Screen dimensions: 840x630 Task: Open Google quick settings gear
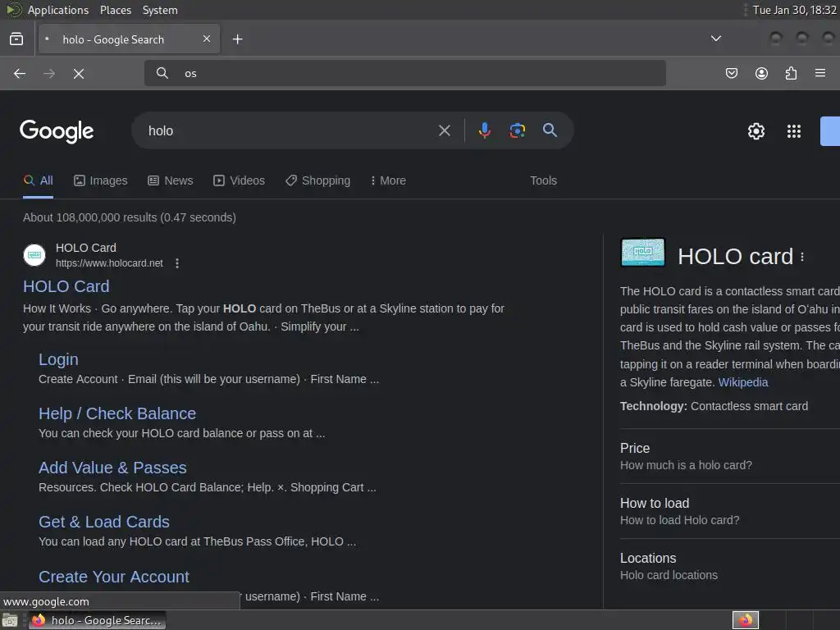click(x=756, y=131)
